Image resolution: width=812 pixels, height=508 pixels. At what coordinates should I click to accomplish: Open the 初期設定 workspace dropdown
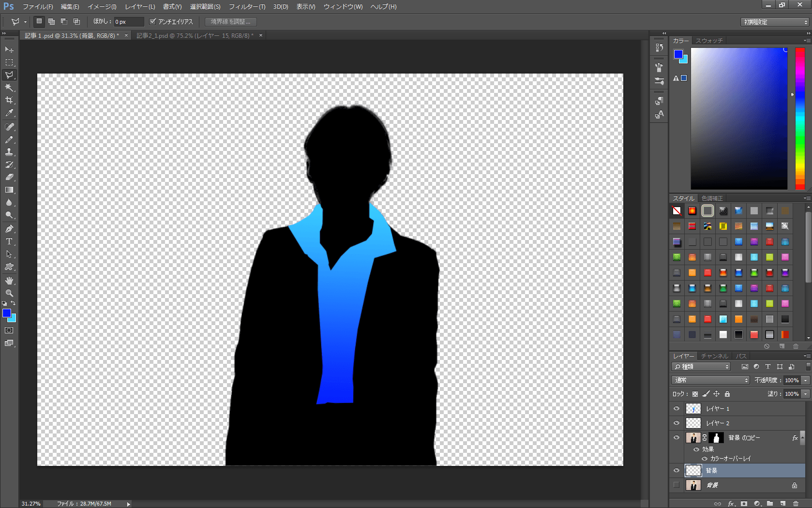click(775, 22)
